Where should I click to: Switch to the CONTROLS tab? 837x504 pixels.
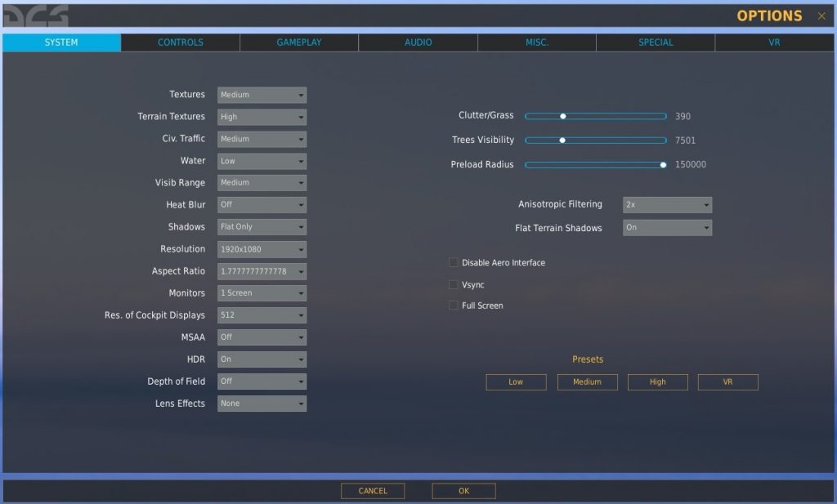[x=180, y=42]
